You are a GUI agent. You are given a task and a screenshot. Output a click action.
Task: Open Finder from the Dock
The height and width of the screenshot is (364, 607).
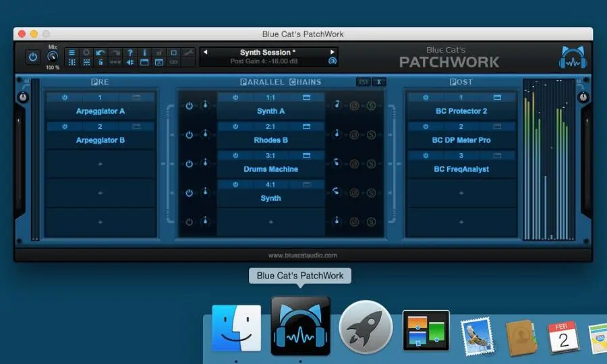coord(236,328)
